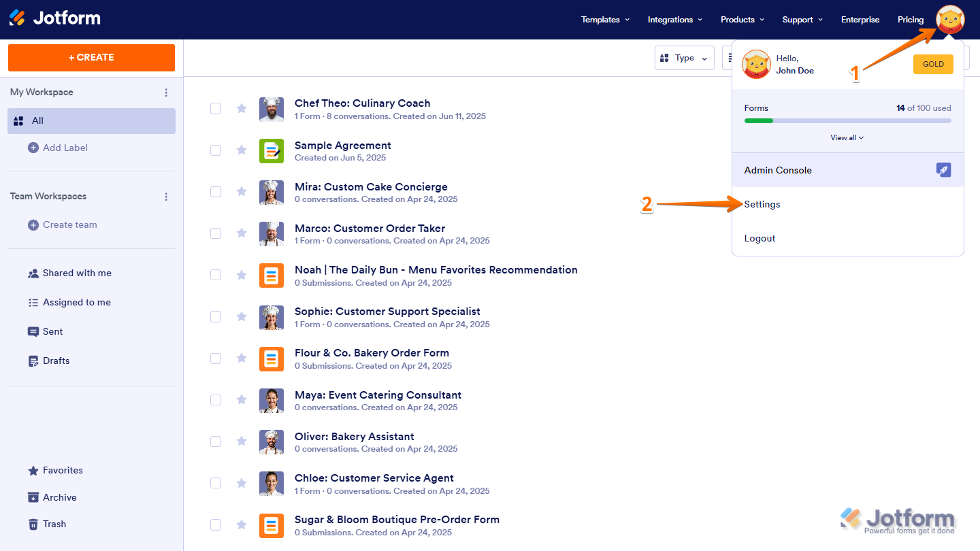The height and width of the screenshot is (551, 980).
Task: Star the Chef Theo: Culinary Coach agent
Action: pyautogui.click(x=242, y=108)
